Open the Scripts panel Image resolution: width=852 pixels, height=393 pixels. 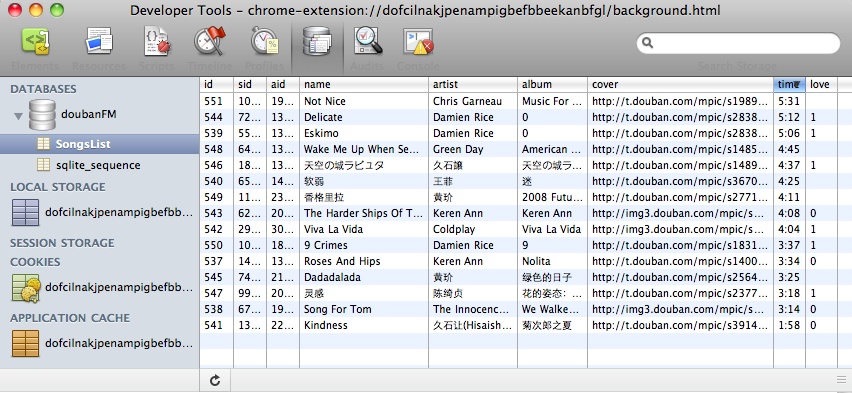pyautogui.click(x=157, y=49)
